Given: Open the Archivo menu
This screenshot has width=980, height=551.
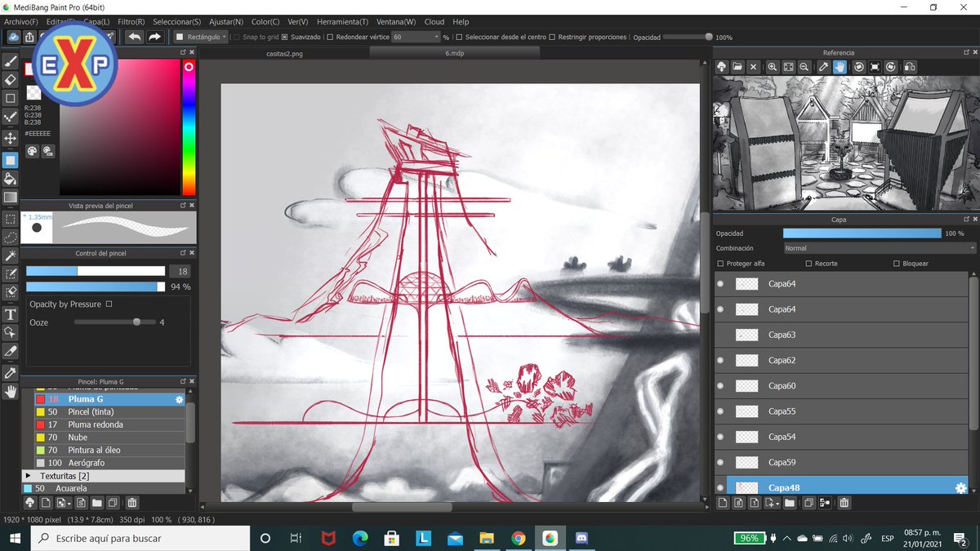Looking at the screenshot, I should [21, 22].
